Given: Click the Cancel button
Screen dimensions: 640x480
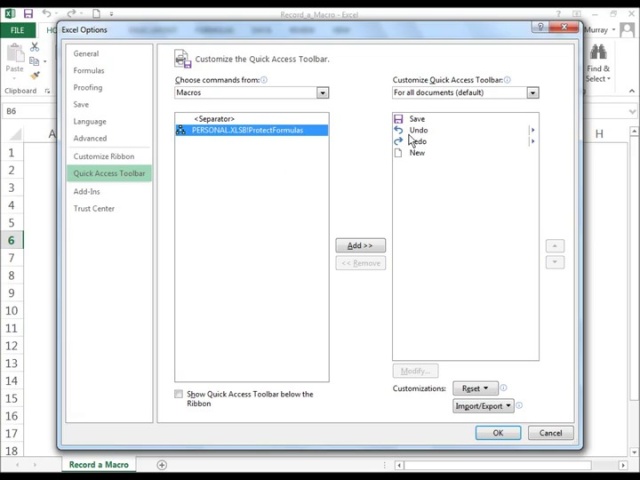Looking at the screenshot, I should pyautogui.click(x=551, y=433).
